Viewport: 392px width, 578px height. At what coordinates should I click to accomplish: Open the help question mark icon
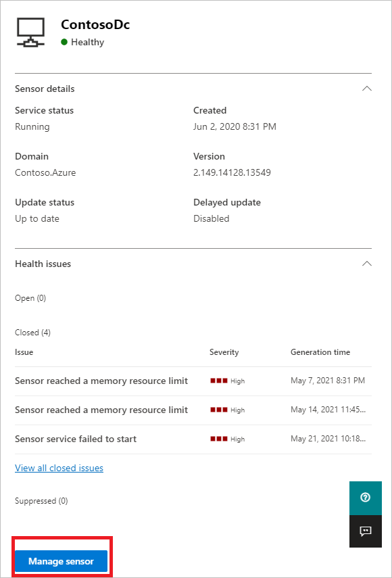[365, 498]
